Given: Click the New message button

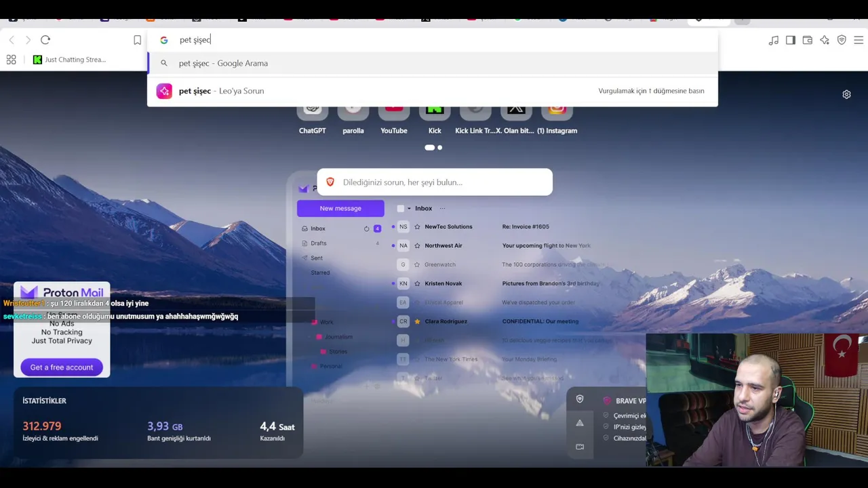Looking at the screenshot, I should [x=340, y=208].
